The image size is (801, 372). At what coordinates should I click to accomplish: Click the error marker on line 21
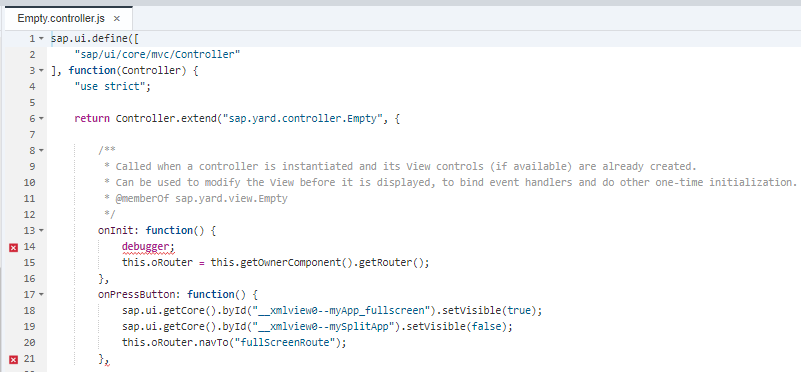pos(14,359)
